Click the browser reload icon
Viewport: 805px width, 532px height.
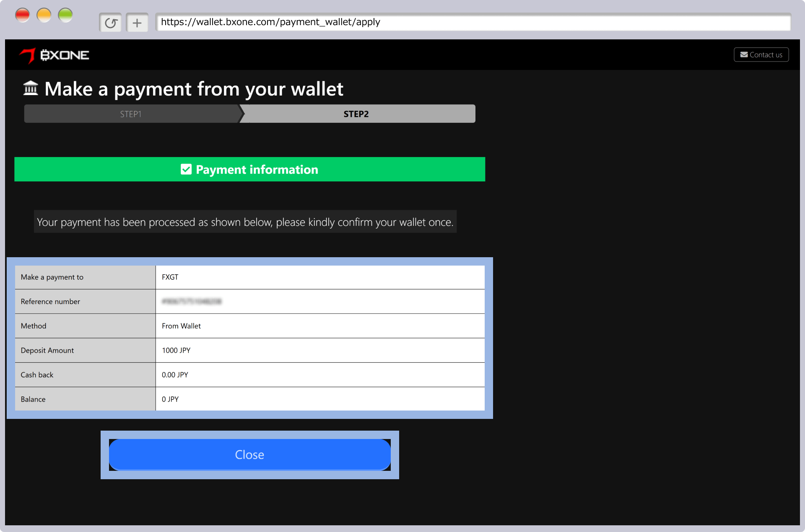111,23
